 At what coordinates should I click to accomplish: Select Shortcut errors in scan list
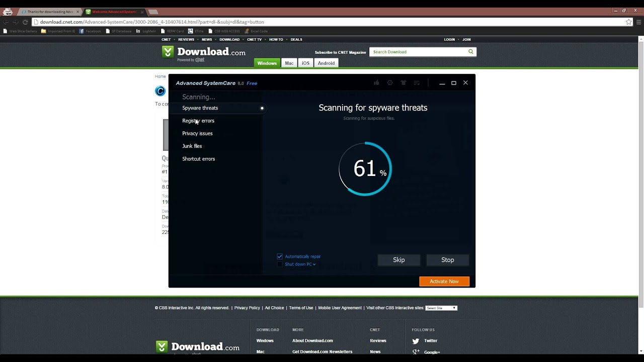pos(199,159)
